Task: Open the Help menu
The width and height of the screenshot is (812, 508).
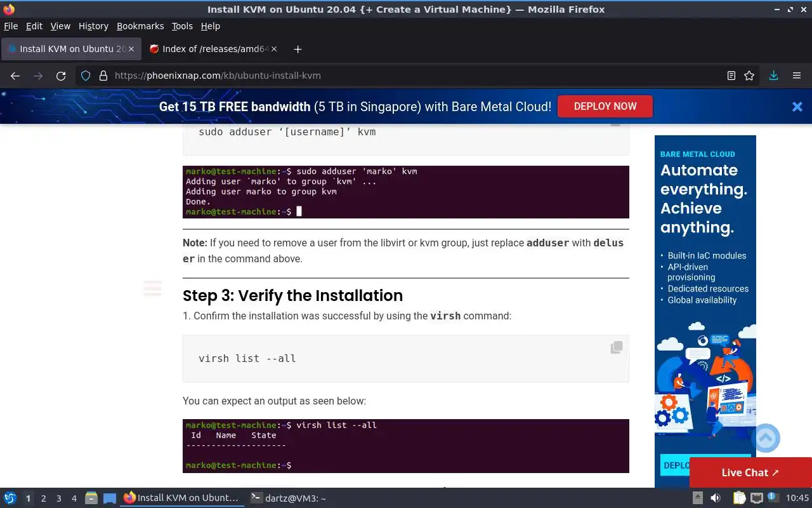Action: coord(210,26)
